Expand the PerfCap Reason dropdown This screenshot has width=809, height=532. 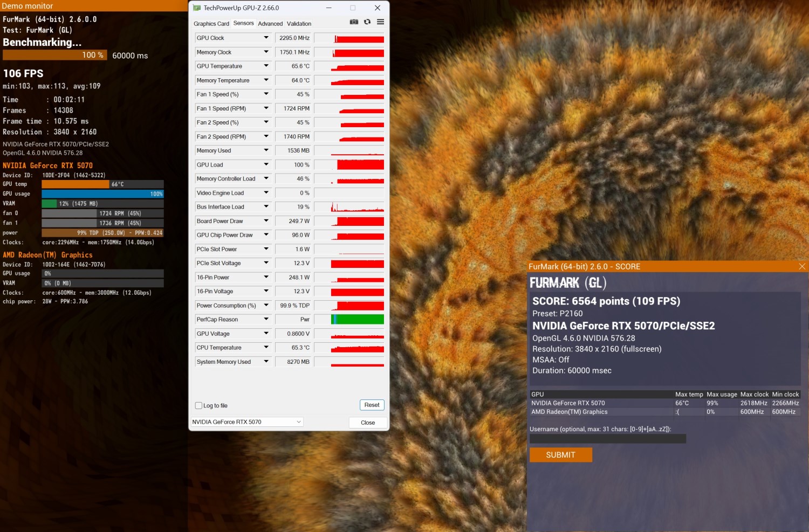(x=266, y=319)
